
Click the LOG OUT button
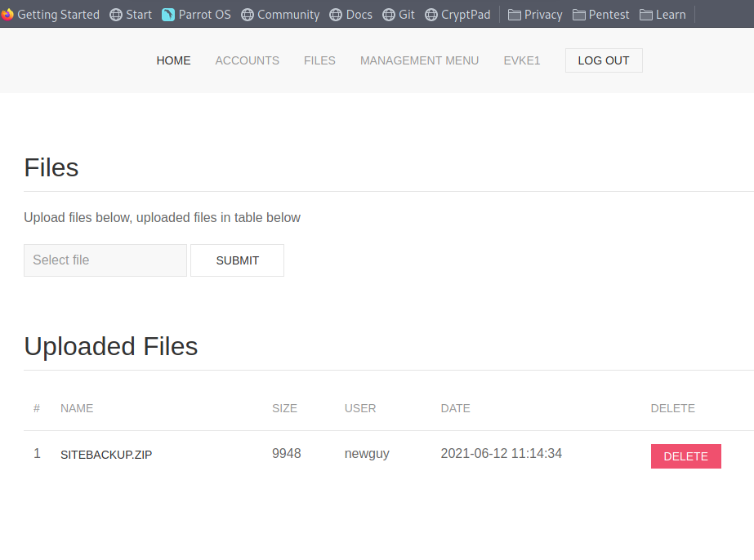(x=604, y=60)
